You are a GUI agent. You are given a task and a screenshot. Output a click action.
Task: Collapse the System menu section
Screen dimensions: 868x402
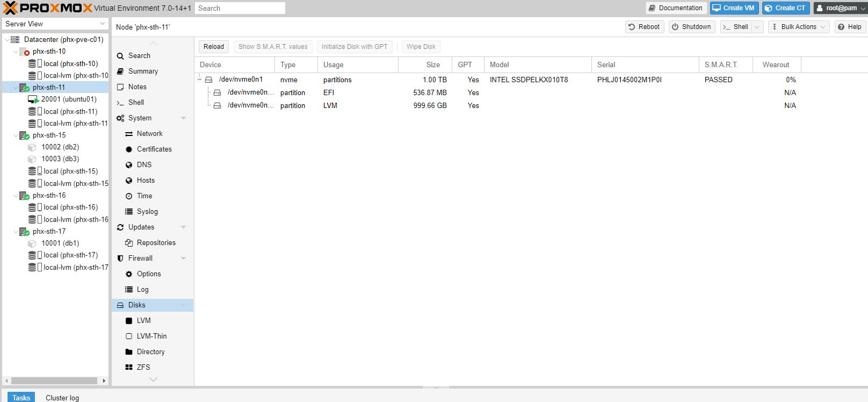pos(183,118)
